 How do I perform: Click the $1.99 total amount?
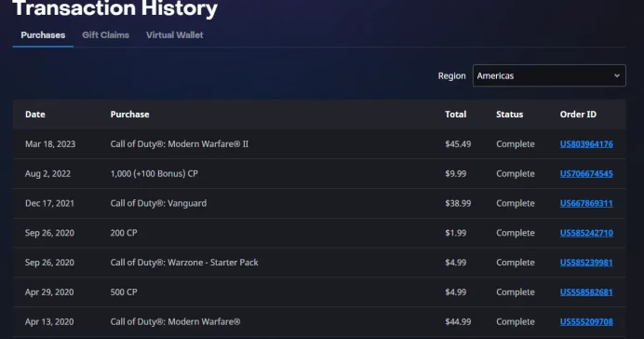pyautogui.click(x=455, y=233)
